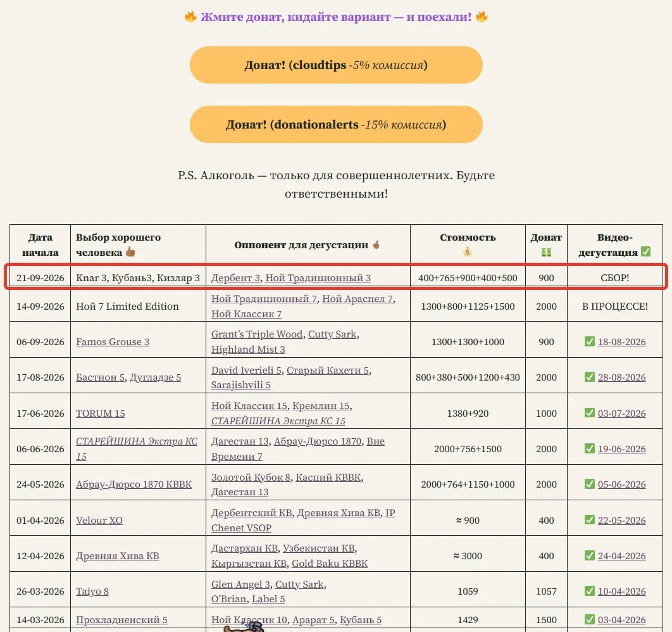This screenshot has height=632, width=672.
Task: Open the video link 24-04-2026
Action: pyautogui.click(x=621, y=556)
